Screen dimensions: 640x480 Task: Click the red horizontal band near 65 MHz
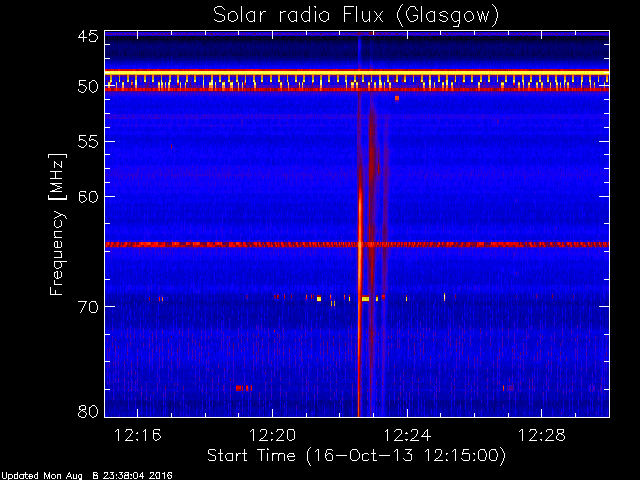tap(357, 244)
